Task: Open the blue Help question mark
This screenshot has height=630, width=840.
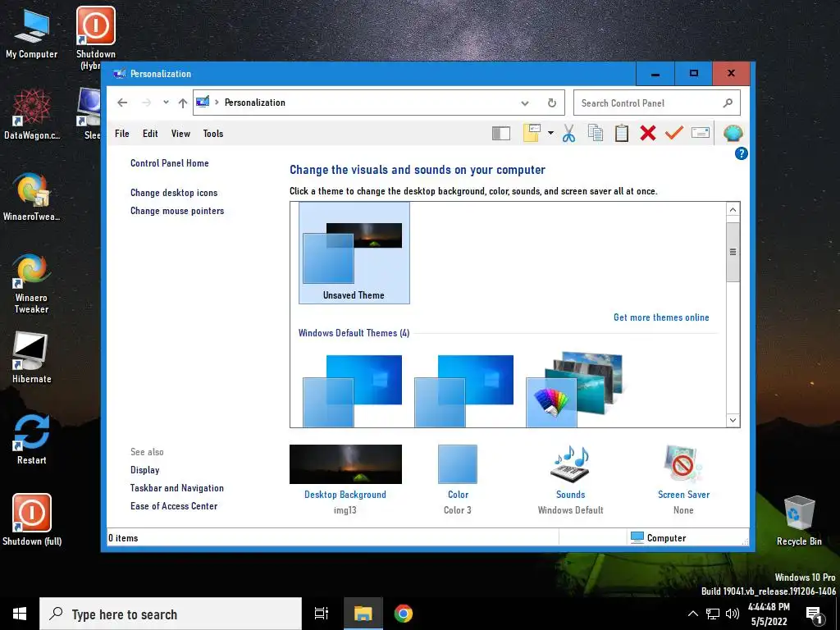Action: 741,153
